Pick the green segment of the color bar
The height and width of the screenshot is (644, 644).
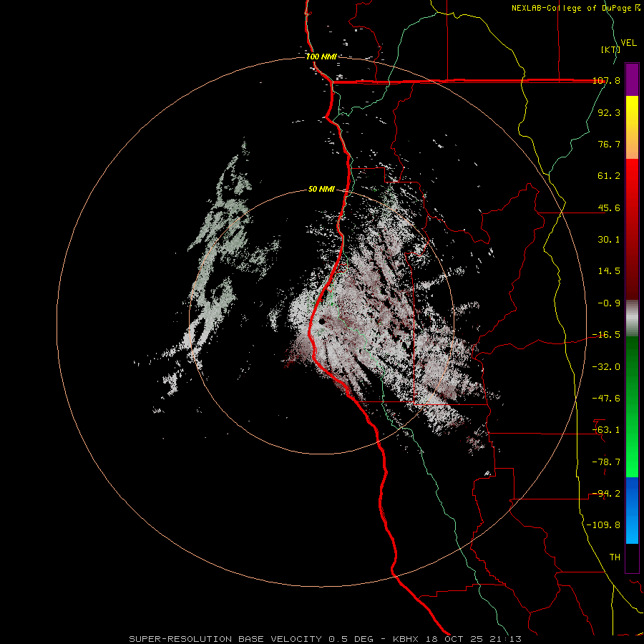point(632,406)
